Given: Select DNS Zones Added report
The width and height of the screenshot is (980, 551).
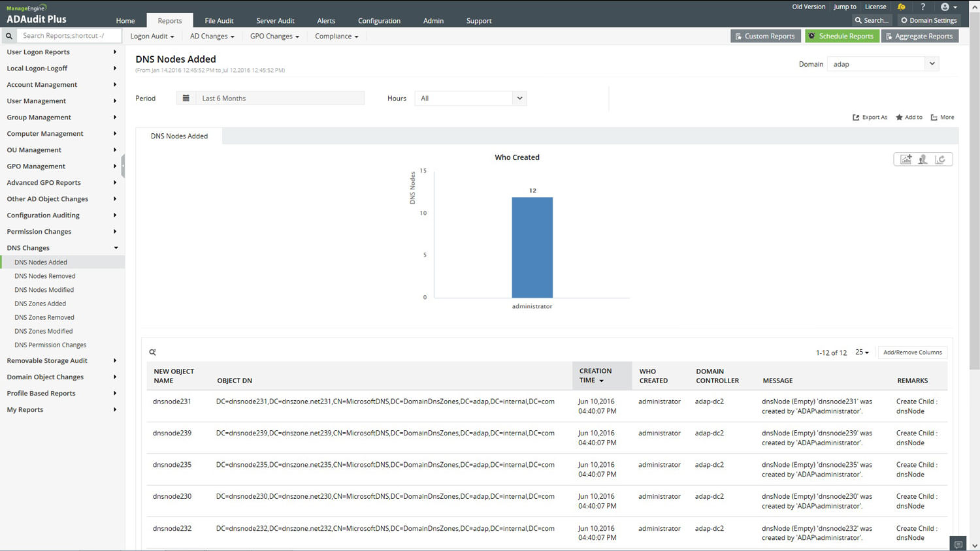Looking at the screenshot, I should pos(41,304).
